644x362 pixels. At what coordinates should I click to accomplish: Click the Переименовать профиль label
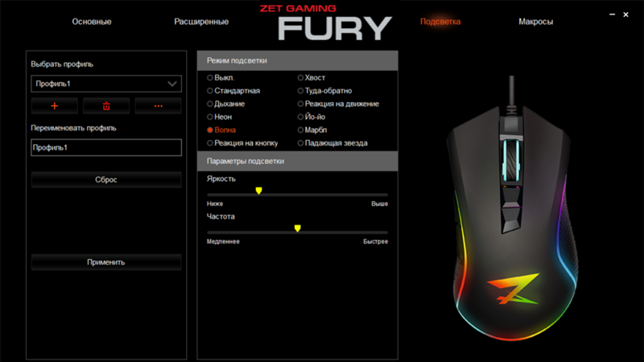click(73, 128)
